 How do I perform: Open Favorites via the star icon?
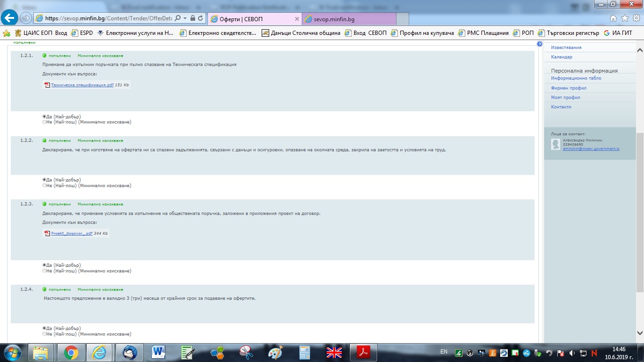[x=625, y=18]
